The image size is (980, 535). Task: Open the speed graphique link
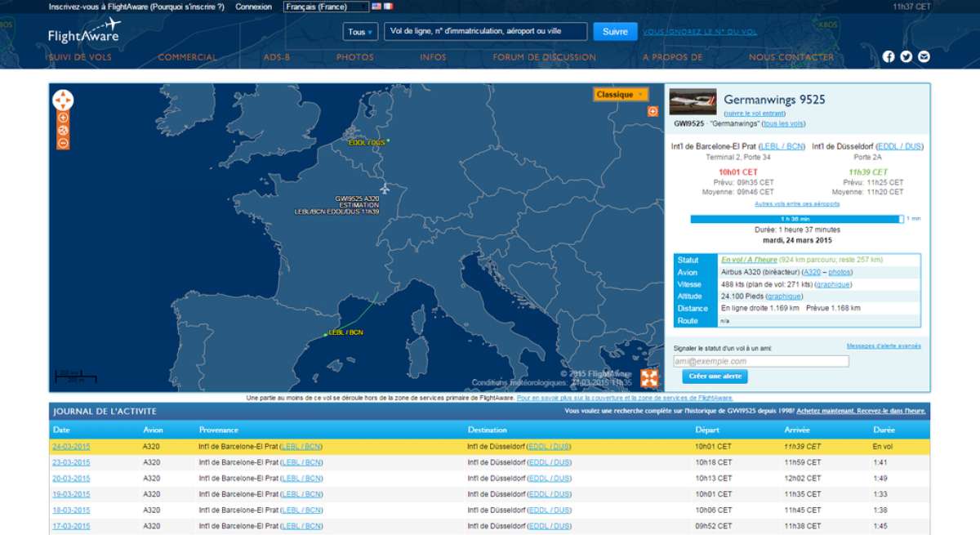(832, 284)
